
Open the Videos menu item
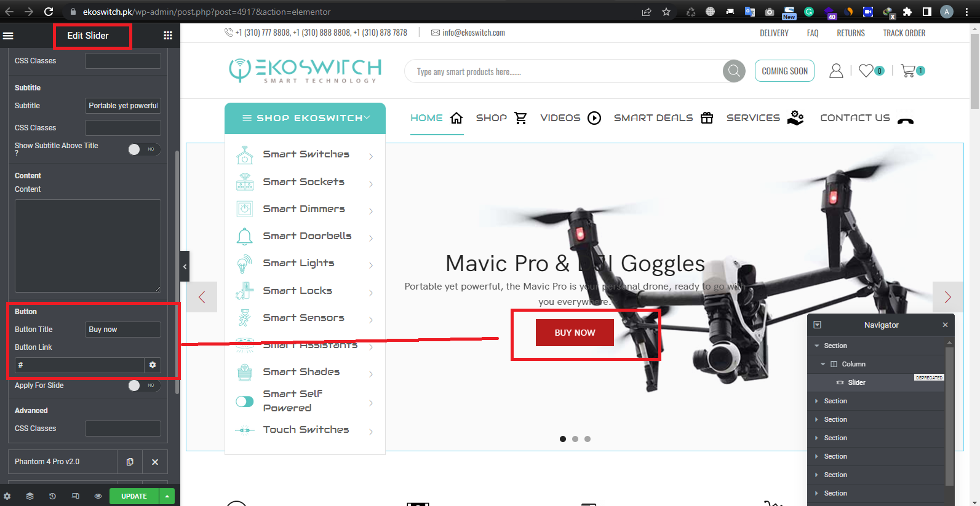570,118
